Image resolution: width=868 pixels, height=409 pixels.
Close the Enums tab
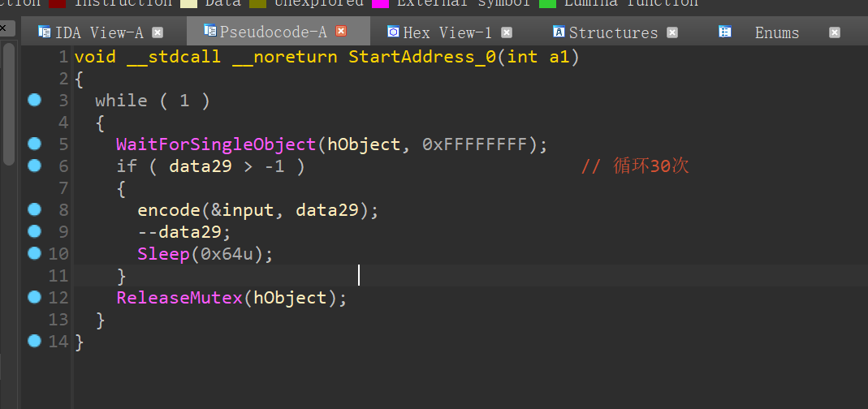pos(835,33)
